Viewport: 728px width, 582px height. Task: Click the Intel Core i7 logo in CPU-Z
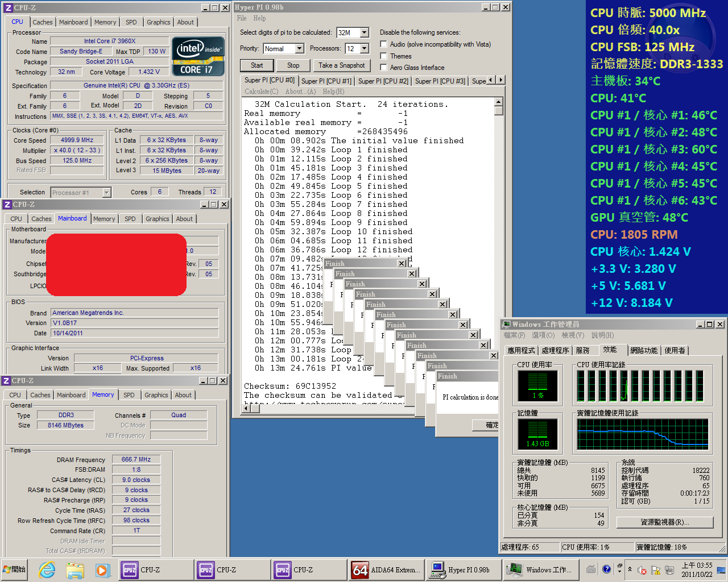198,56
